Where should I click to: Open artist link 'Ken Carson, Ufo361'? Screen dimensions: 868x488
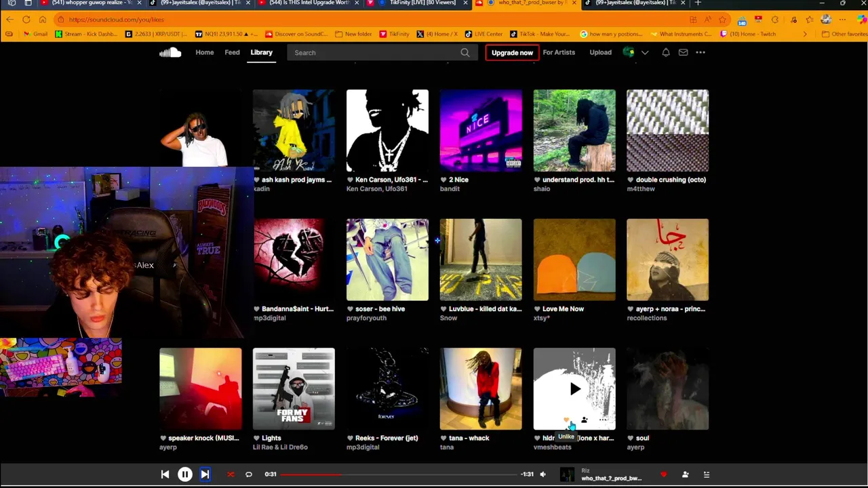point(377,188)
